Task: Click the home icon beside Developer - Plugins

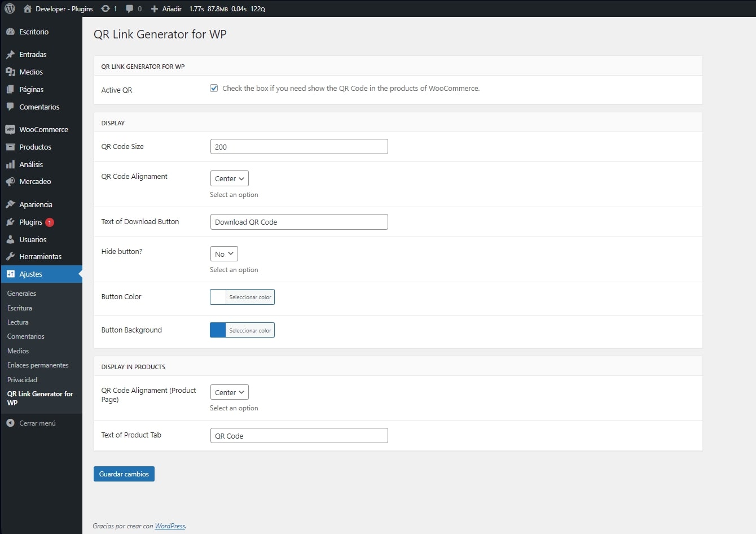Action: 28,8
